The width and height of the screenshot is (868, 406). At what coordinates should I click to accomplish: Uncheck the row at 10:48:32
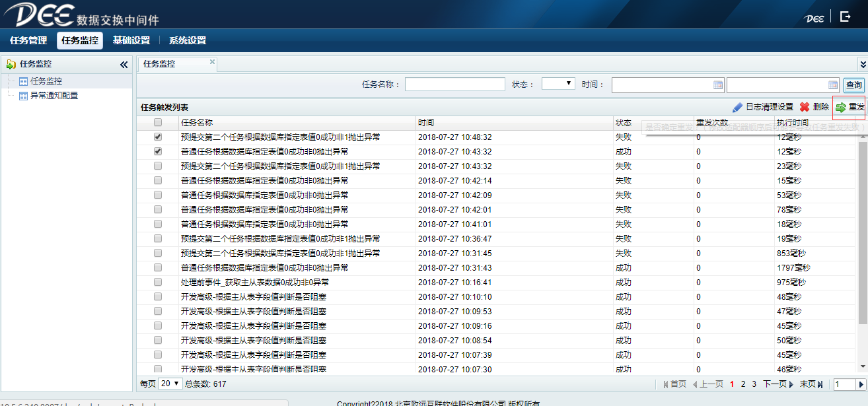click(x=158, y=137)
